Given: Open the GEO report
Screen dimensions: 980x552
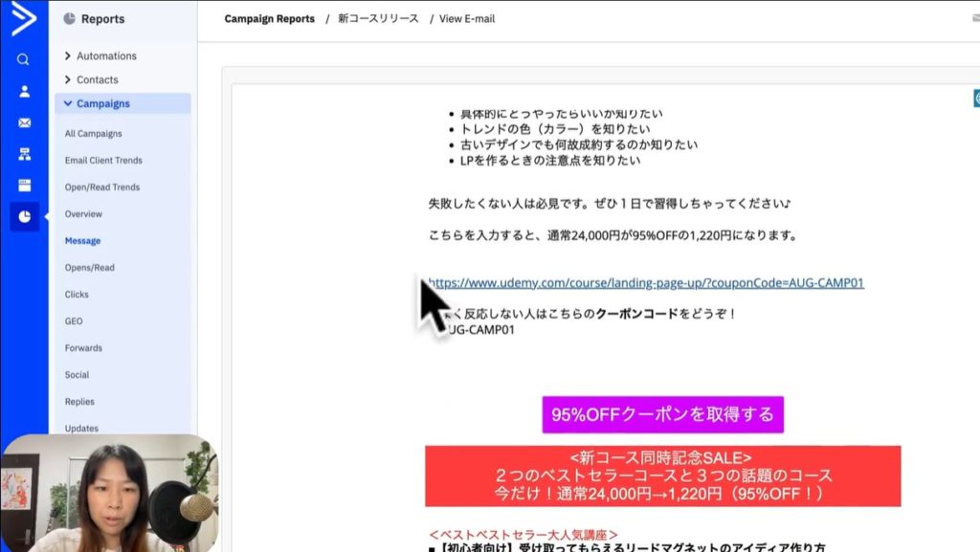Looking at the screenshot, I should click(74, 321).
